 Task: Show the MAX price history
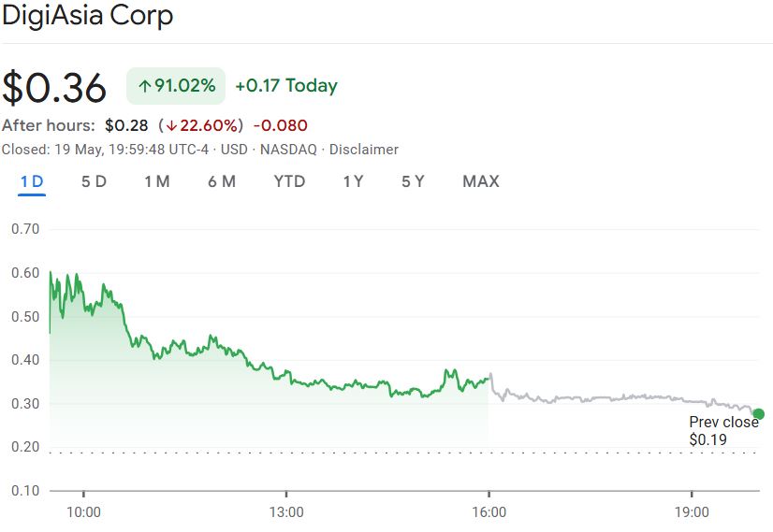481,181
